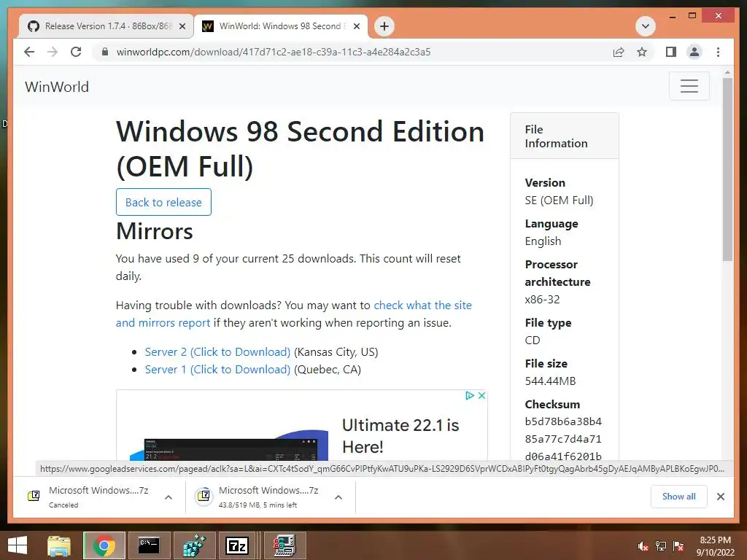The width and height of the screenshot is (747, 560).
Task: Click the Ultimate 22.1 ad headline
Action: 400,436
